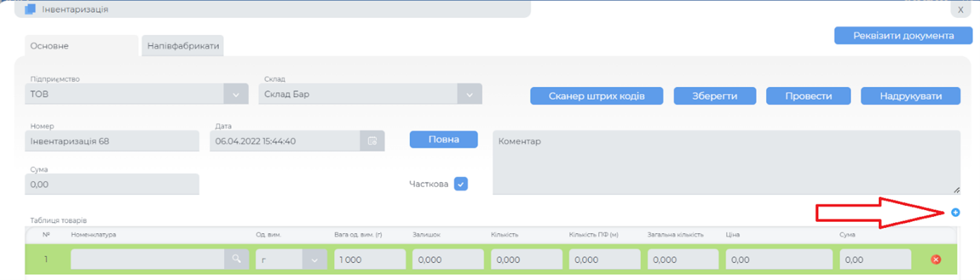Click the magnifier search icon in Номенклатура
This screenshot has width=980, height=280.
point(236,259)
